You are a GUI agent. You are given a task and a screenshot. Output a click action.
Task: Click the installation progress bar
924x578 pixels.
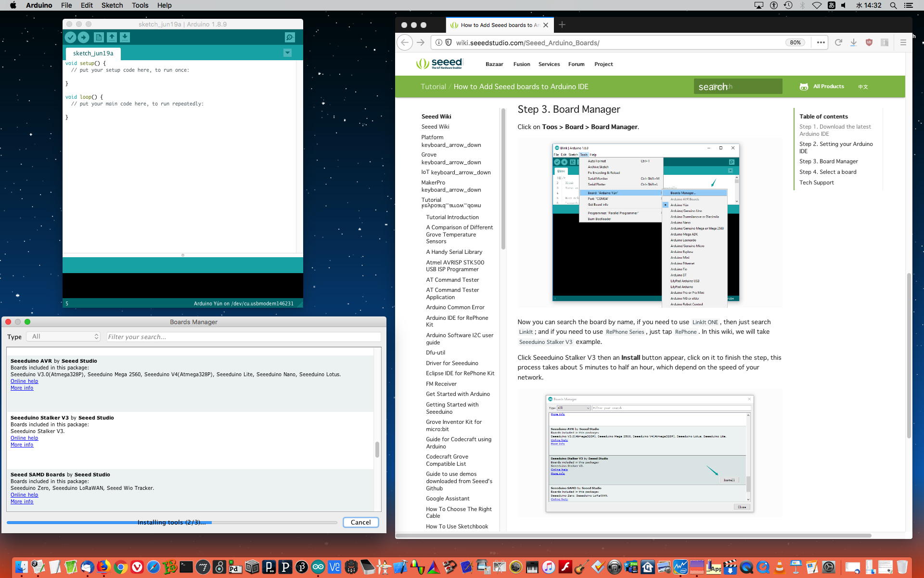171,523
